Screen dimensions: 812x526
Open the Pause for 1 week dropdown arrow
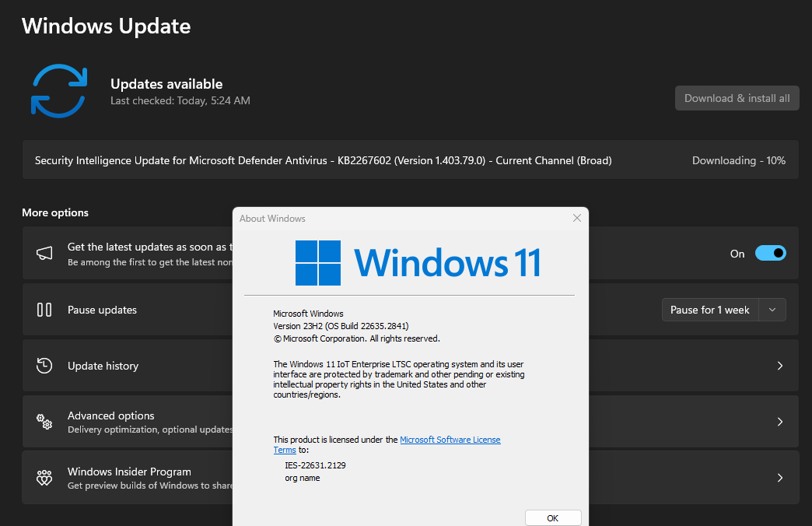(772, 310)
